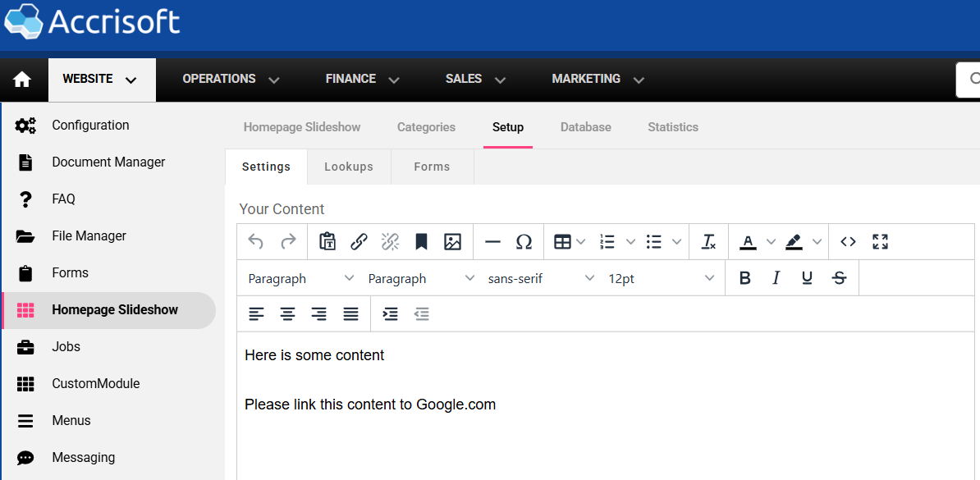Screen dimensions: 980x480
Task: Insert an image using the image icon
Action: (452, 241)
